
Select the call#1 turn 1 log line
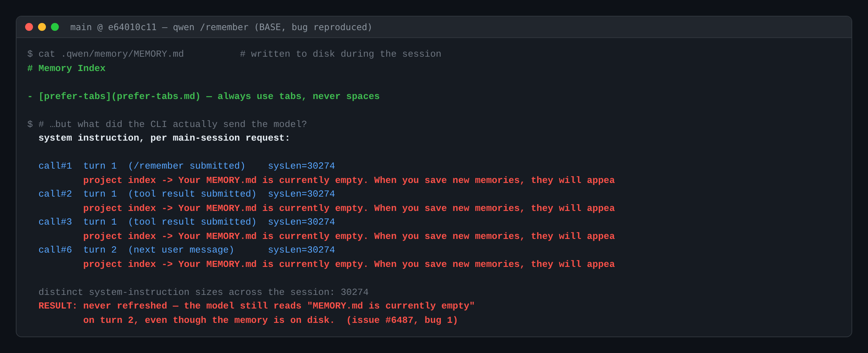(187, 166)
